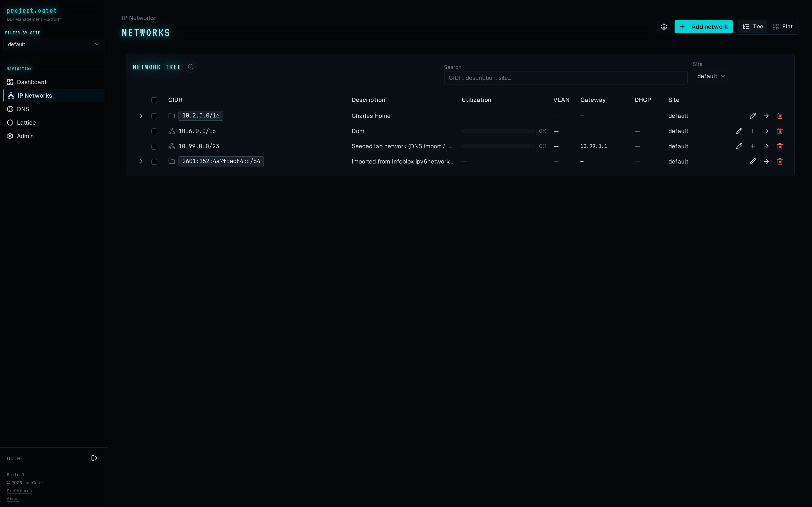
Task: Click the Add network button
Action: tap(703, 26)
